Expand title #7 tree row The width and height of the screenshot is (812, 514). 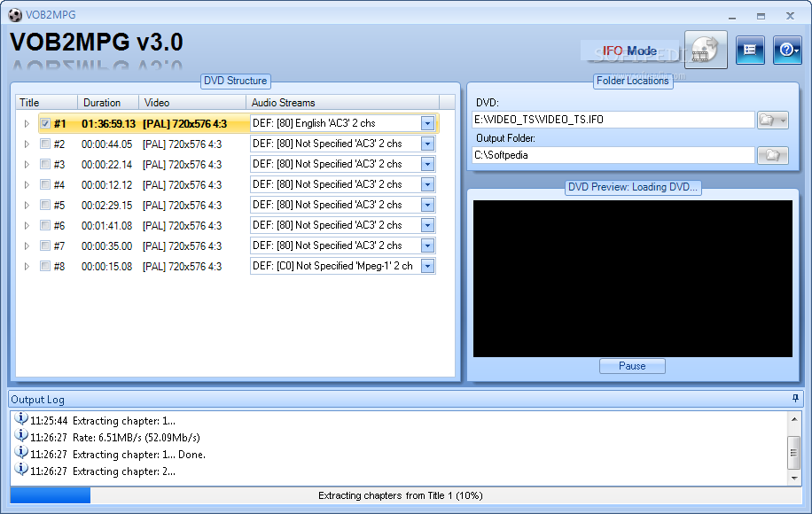(x=27, y=245)
